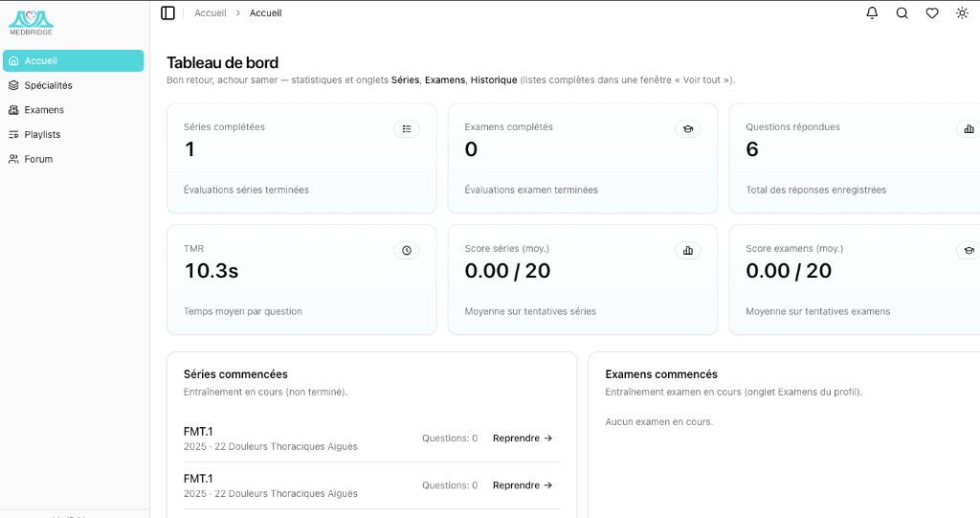
Task: Click the Séries complétées card
Action: 301,158
